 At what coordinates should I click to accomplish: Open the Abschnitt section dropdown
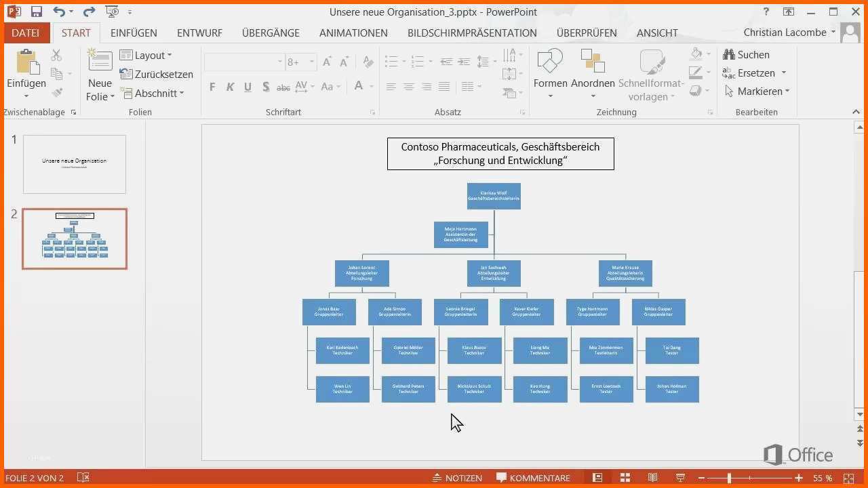153,93
